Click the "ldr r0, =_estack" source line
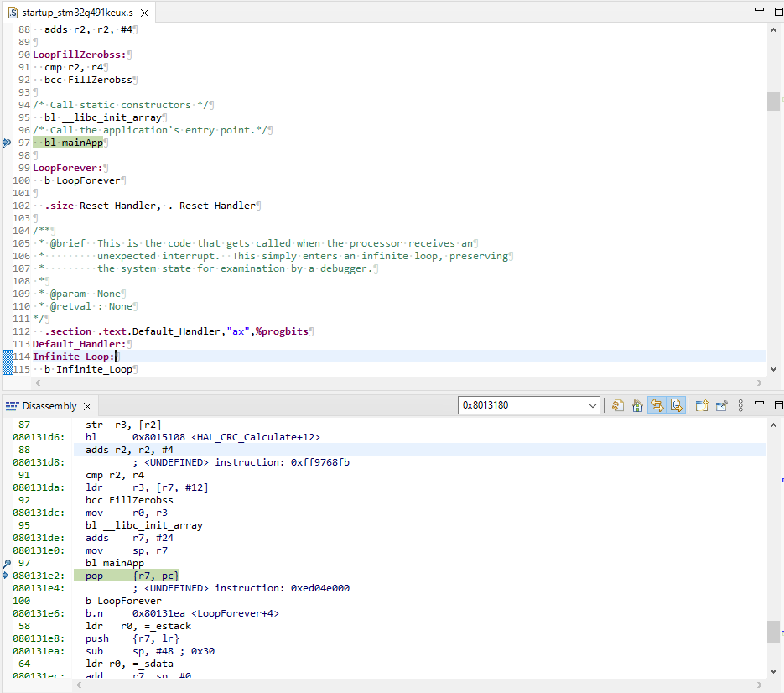784x693 pixels. 138,626
